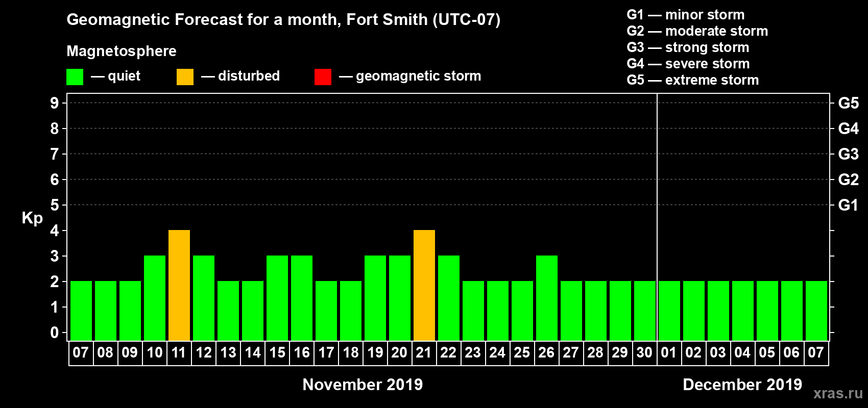Click the '— disturbed' legend label
The width and height of the screenshot is (868, 408).
click(240, 76)
